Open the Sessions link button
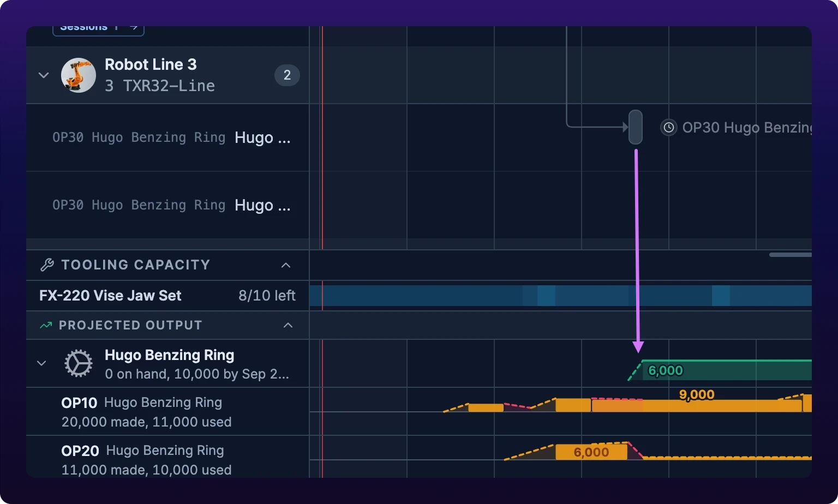This screenshot has height=504, width=838. point(98,29)
